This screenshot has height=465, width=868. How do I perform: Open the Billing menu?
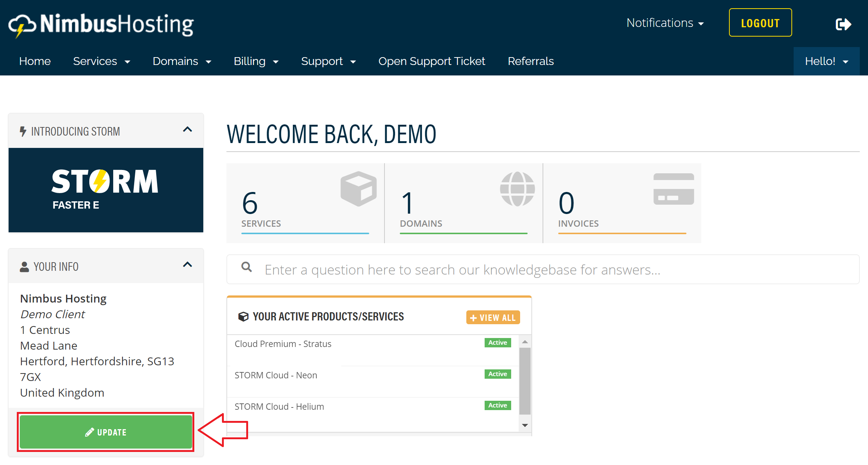pyautogui.click(x=256, y=61)
